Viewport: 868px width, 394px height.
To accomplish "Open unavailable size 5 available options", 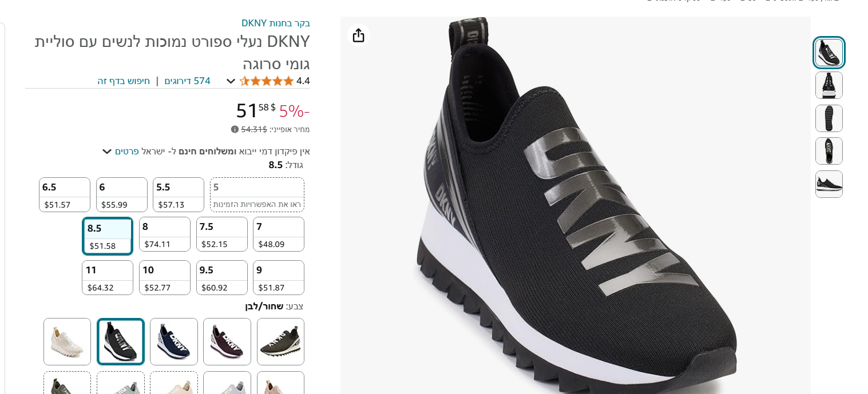I will 257,194.
